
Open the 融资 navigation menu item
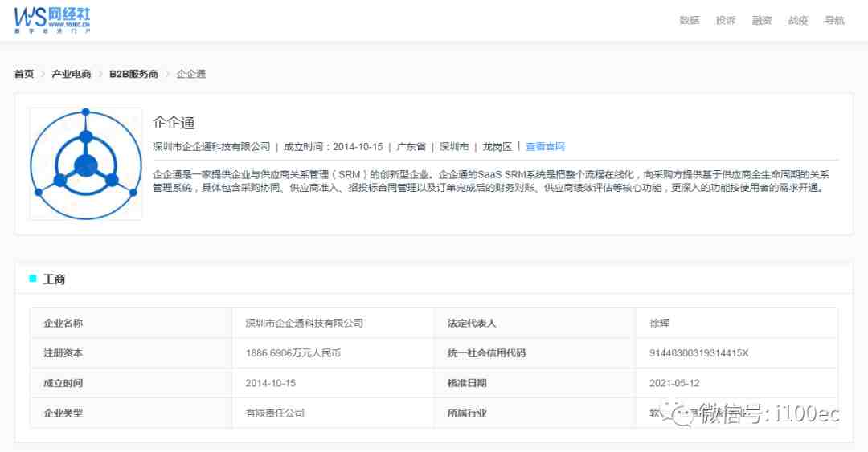tap(762, 20)
